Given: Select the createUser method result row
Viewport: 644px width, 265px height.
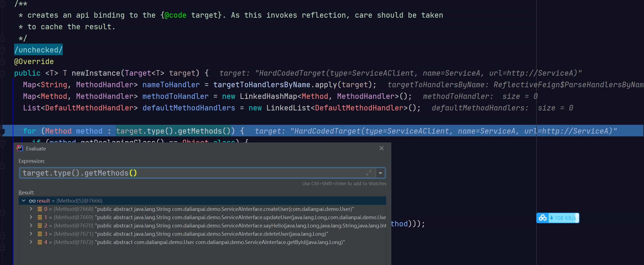Looking at the screenshot, I should [x=202, y=209].
